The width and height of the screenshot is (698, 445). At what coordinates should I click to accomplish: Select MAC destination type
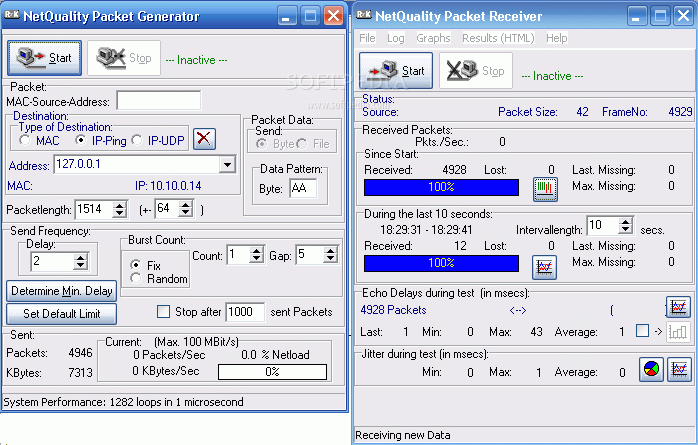tap(25, 141)
